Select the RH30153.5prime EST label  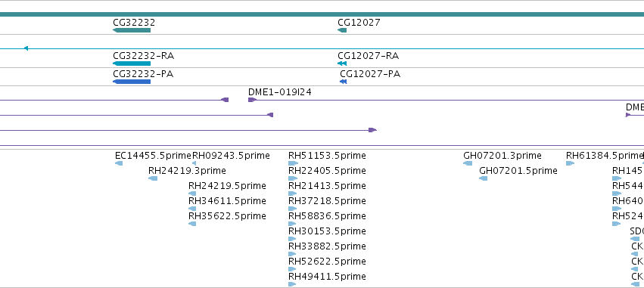327,231
